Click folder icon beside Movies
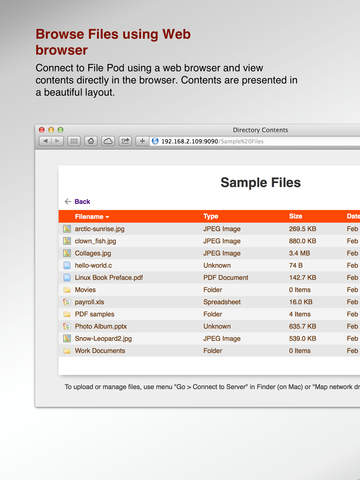This screenshot has width=360, height=480. pos(67,290)
